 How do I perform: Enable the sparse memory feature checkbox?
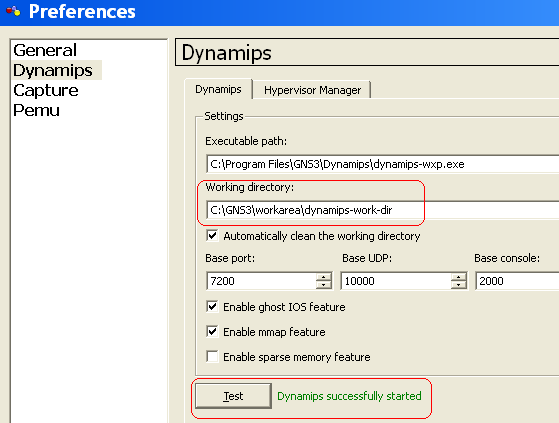coord(212,356)
